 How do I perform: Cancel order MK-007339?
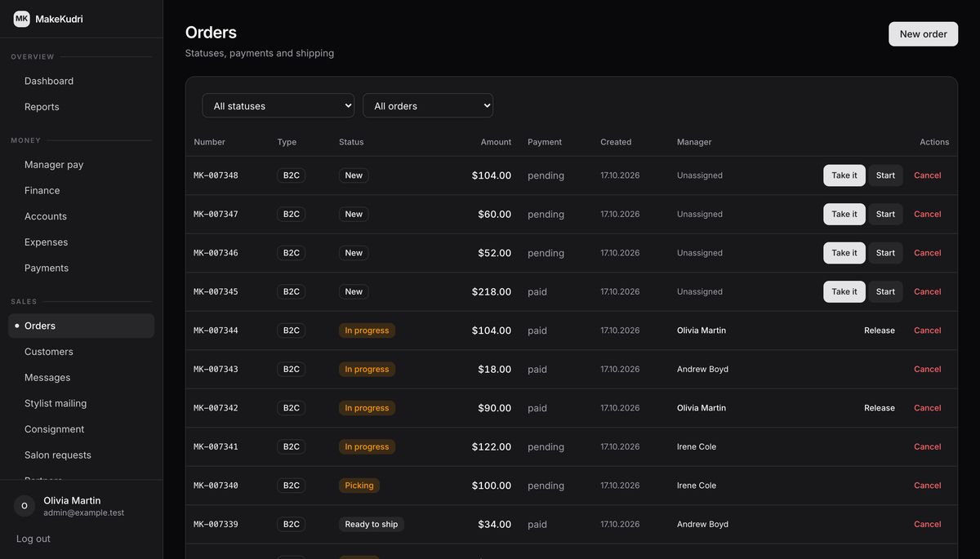pyautogui.click(x=928, y=524)
